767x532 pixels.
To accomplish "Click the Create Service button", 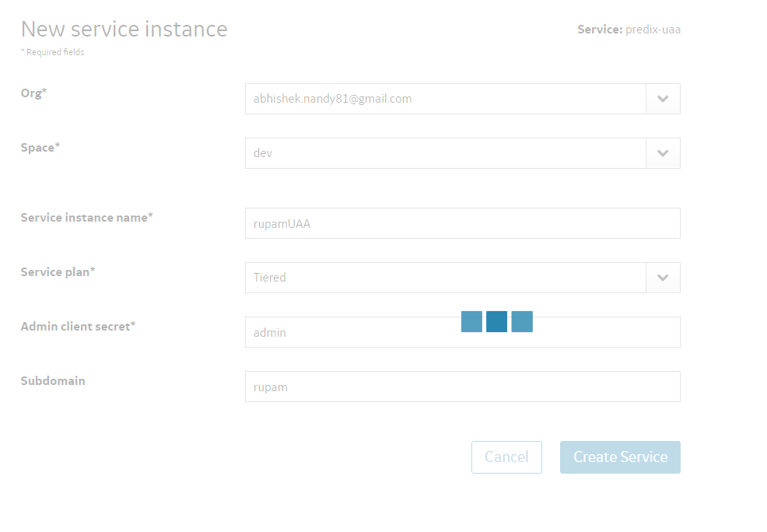I will click(x=620, y=457).
